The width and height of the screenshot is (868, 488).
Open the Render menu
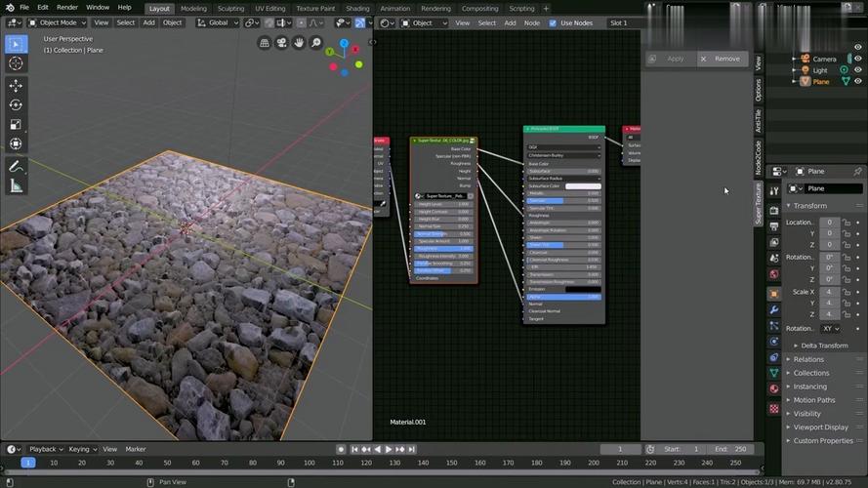tap(67, 8)
